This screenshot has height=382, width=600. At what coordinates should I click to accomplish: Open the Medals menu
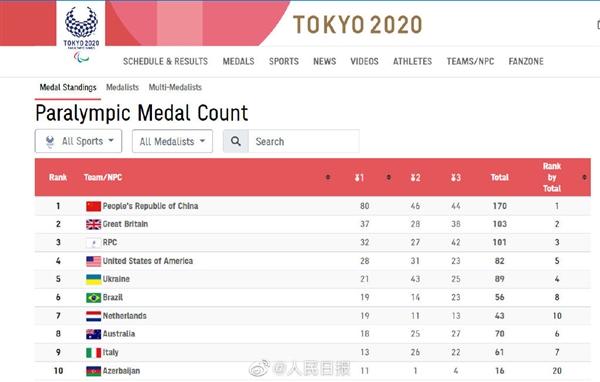point(238,61)
